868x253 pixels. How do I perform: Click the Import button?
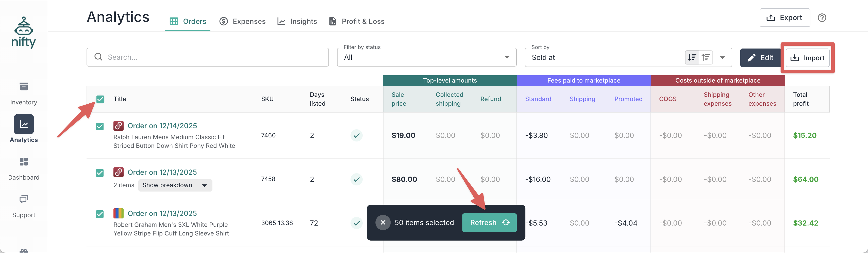pos(807,58)
